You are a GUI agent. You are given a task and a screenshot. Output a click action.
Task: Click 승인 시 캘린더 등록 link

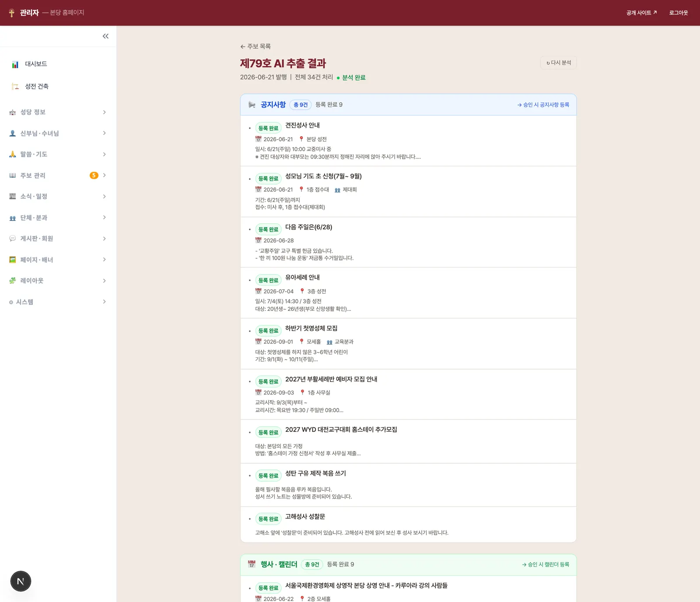pos(546,565)
